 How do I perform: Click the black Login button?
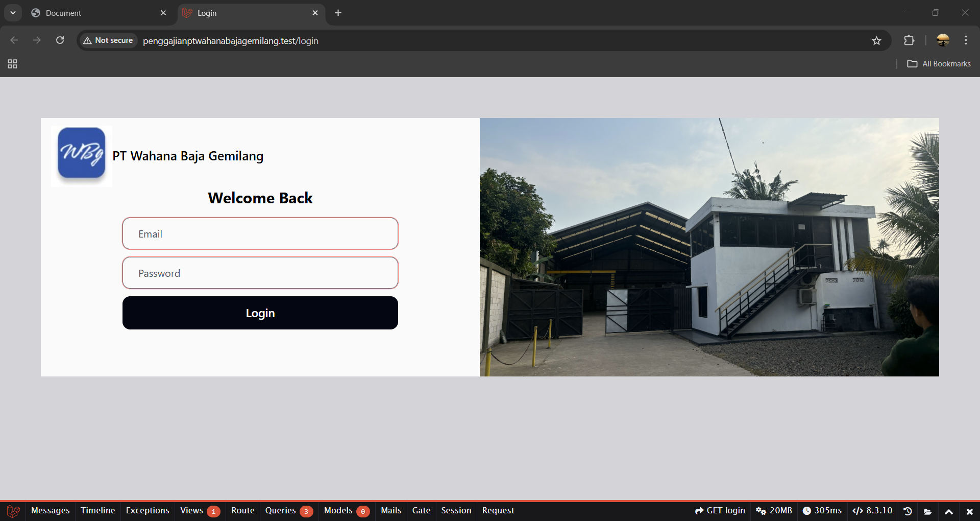coord(260,313)
